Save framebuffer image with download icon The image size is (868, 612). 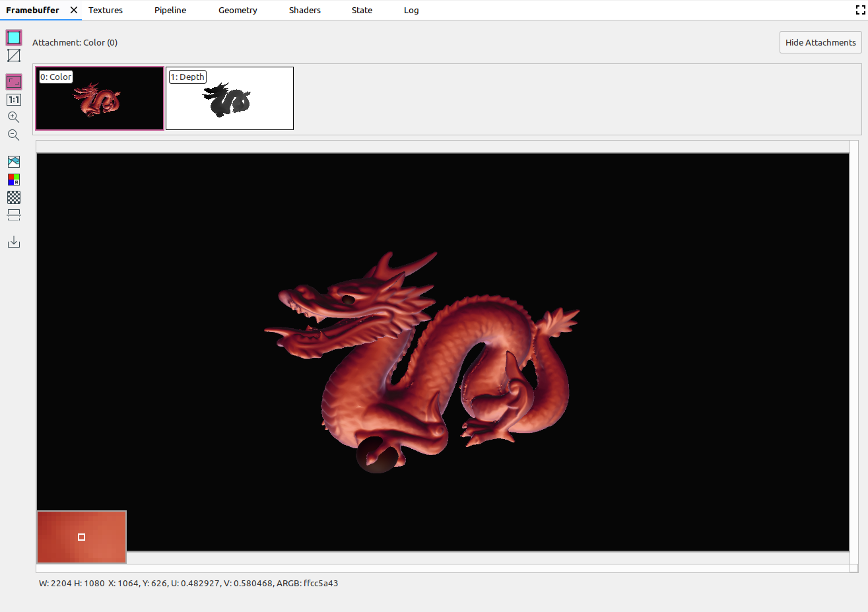(x=14, y=242)
